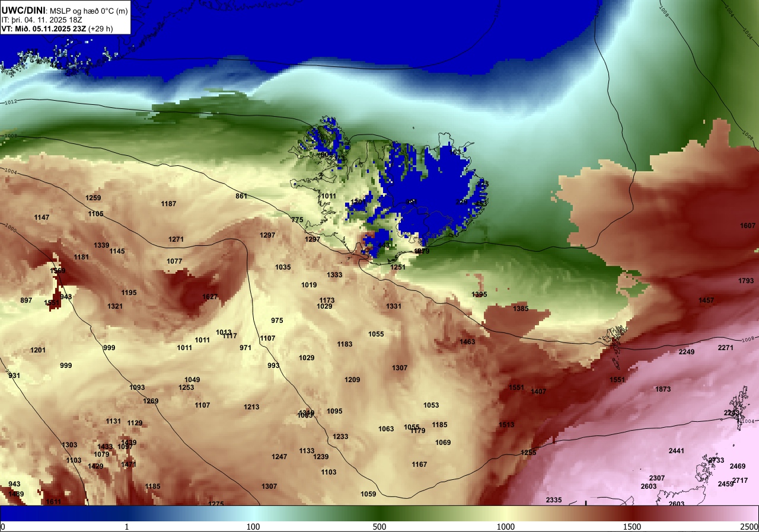759x532 pixels.
Task: Select the 1331 value
Action: point(394,306)
